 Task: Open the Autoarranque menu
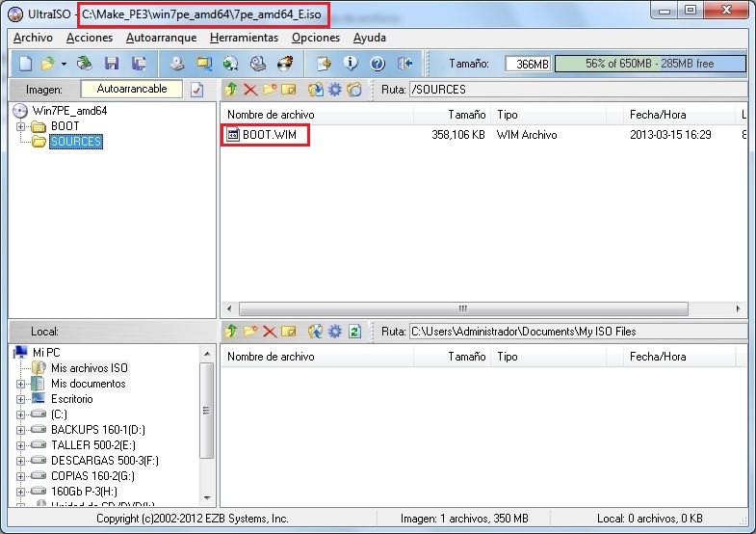coord(161,38)
